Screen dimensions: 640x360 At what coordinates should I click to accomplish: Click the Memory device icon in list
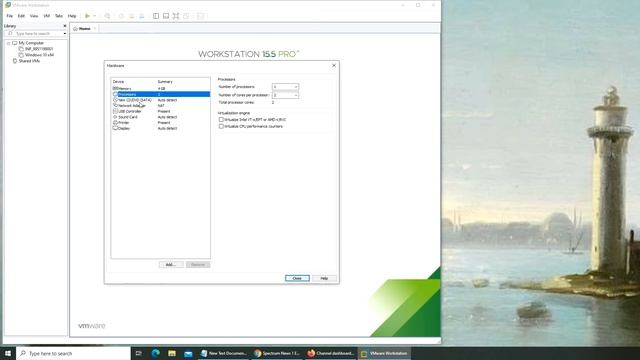pos(115,88)
